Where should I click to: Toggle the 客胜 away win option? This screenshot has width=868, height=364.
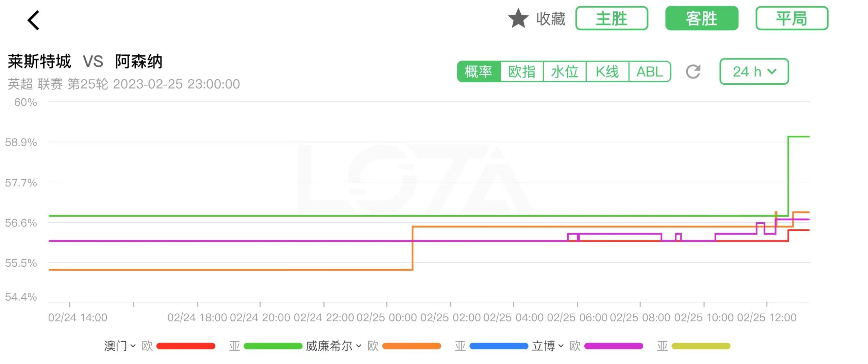[701, 18]
